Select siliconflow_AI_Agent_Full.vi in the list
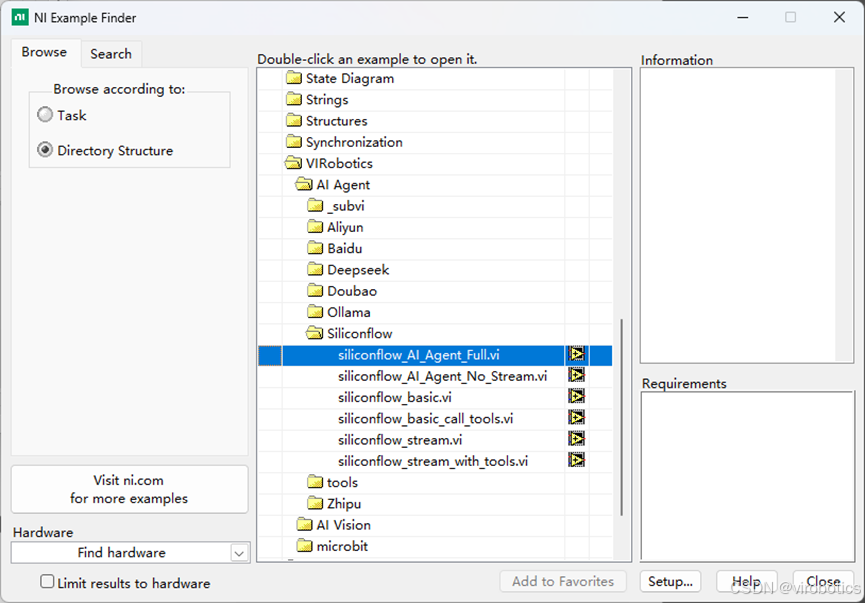This screenshot has height=603, width=865. [419, 355]
